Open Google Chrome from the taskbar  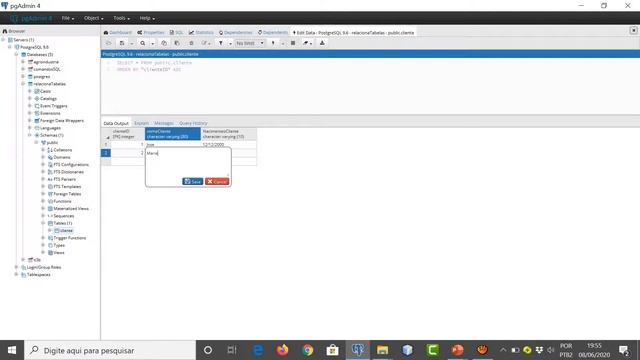[x=308, y=350]
